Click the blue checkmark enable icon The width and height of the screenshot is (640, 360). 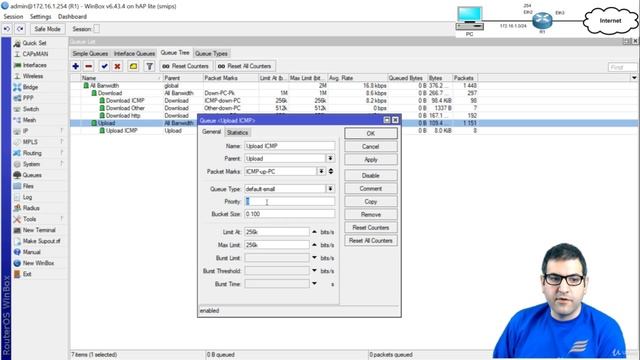tap(104, 66)
